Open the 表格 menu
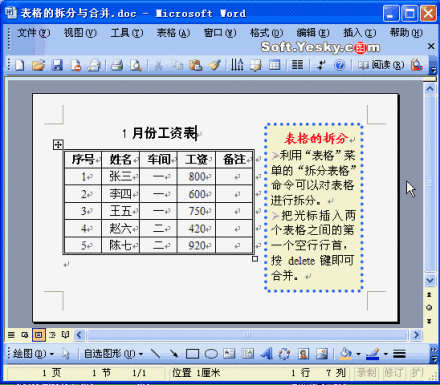The image size is (440, 385). click(x=173, y=33)
